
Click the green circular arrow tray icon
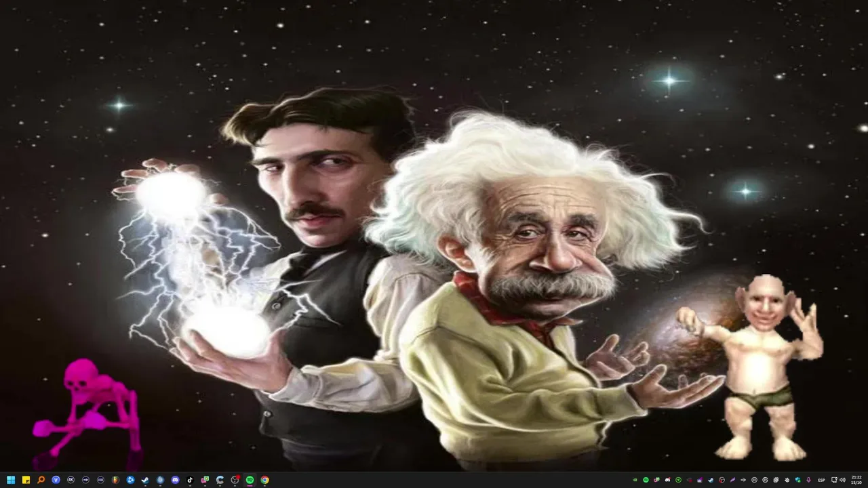678,480
